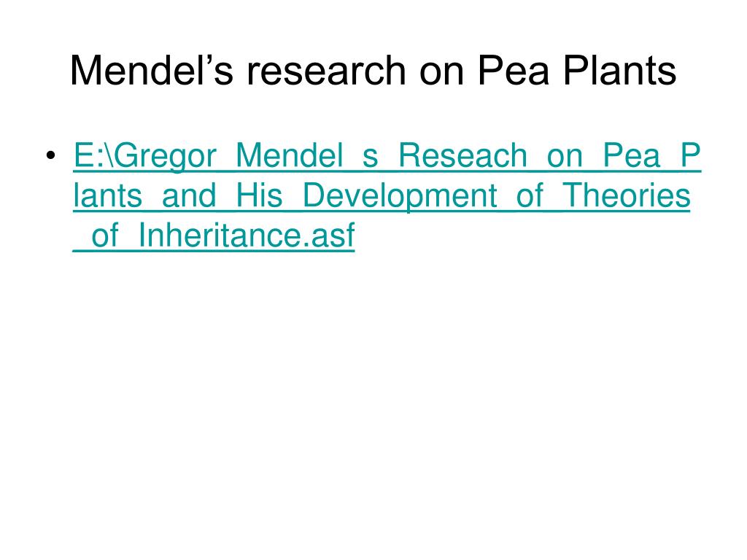Click the word 'Inheritance.asf' in the link
747x560 pixels.
247,236
